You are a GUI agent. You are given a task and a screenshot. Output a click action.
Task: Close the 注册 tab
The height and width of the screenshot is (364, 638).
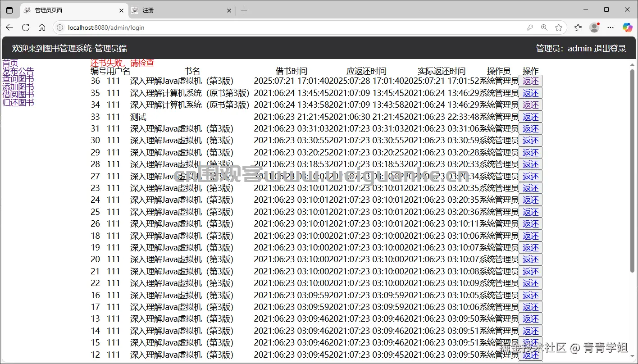pyautogui.click(x=229, y=10)
